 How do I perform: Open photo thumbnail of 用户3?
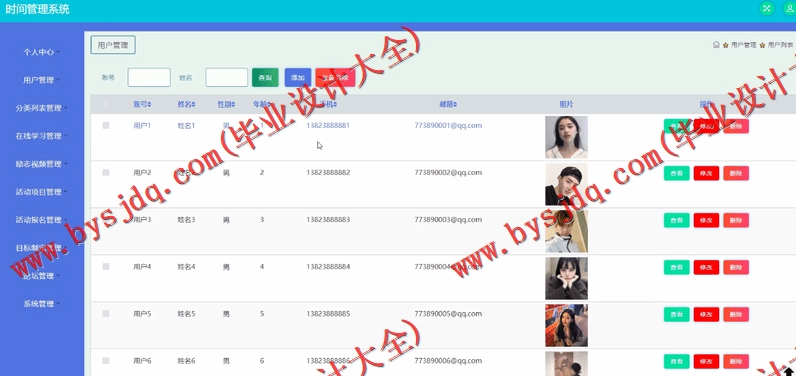point(567,231)
